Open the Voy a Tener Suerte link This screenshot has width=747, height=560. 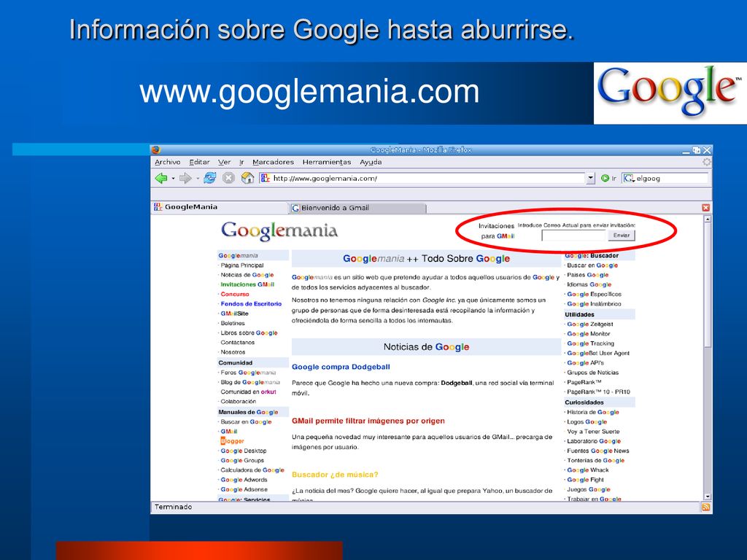[x=593, y=432]
